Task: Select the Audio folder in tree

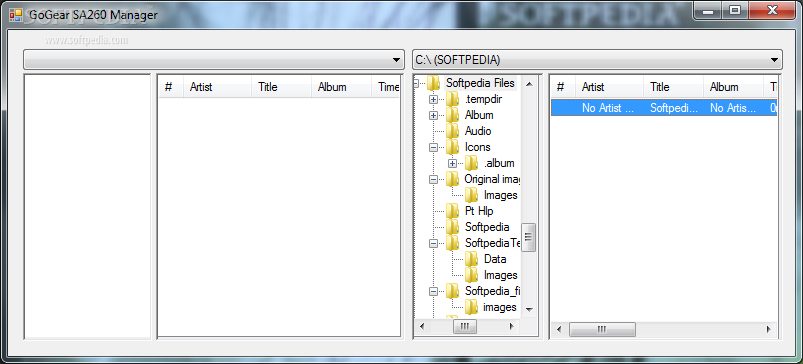Action: tap(478, 131)
